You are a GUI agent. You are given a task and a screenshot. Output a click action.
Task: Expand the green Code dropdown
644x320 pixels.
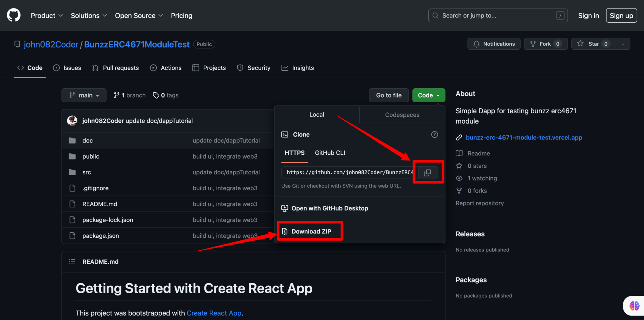coord(428,95)
